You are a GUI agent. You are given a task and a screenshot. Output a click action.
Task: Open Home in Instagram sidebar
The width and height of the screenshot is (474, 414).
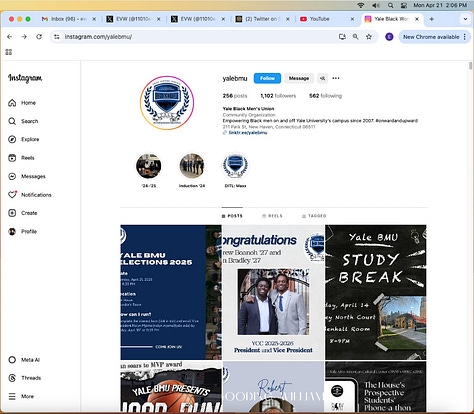coord(22,103)
